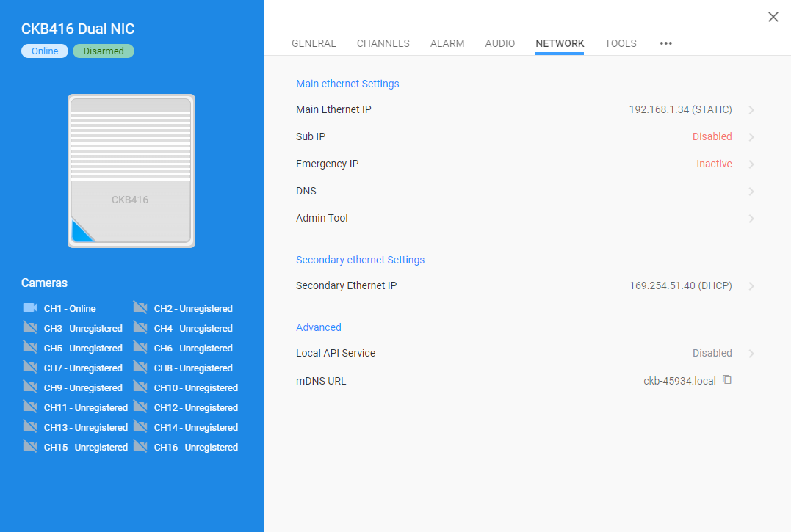The height and width of the screenshot is (532, 791).
Task: Click the CKB416 device thumbnail image
Action: pyautogui.click(x=131, y=171)
